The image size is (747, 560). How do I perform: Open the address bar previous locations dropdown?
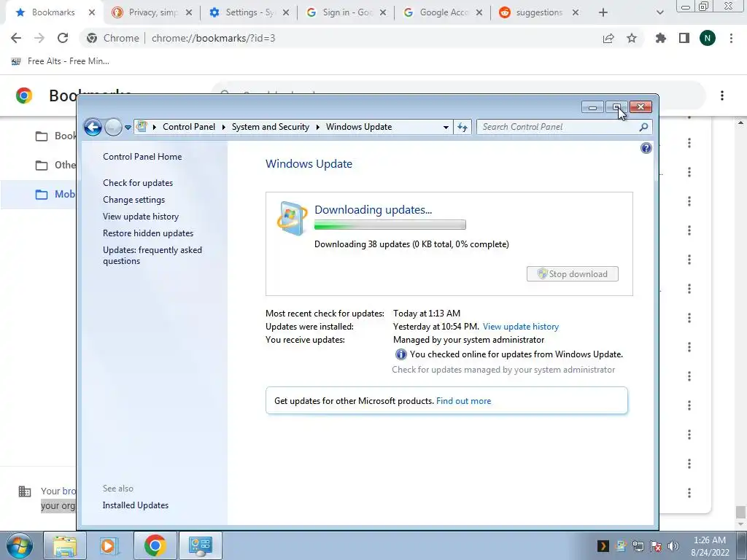click(446, 127)
